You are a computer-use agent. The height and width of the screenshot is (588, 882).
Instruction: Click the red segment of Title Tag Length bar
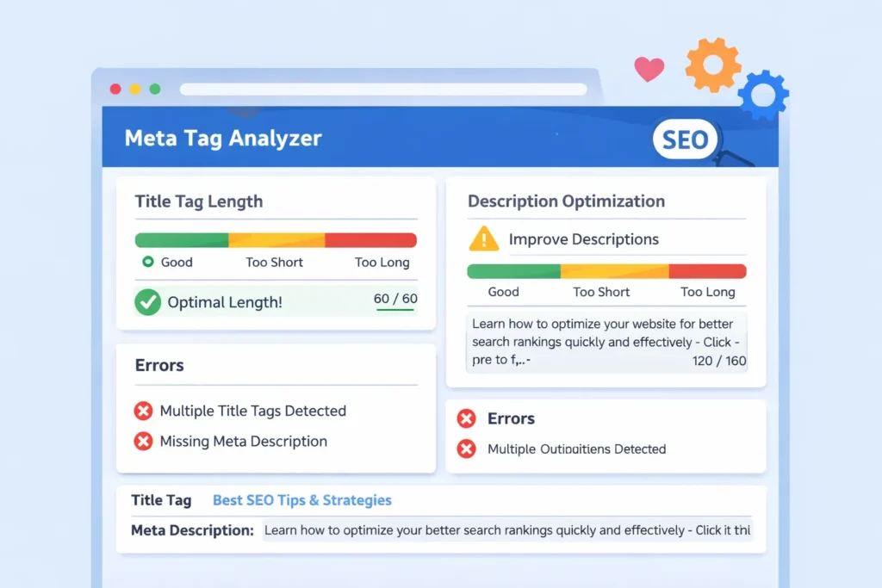pos(370,240)
